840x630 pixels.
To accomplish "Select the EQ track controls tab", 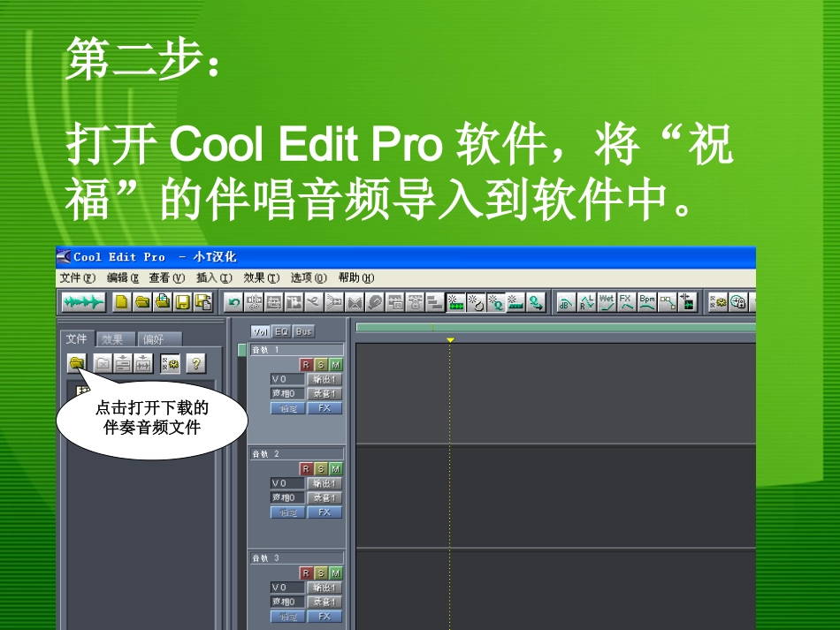I will 282,332.
